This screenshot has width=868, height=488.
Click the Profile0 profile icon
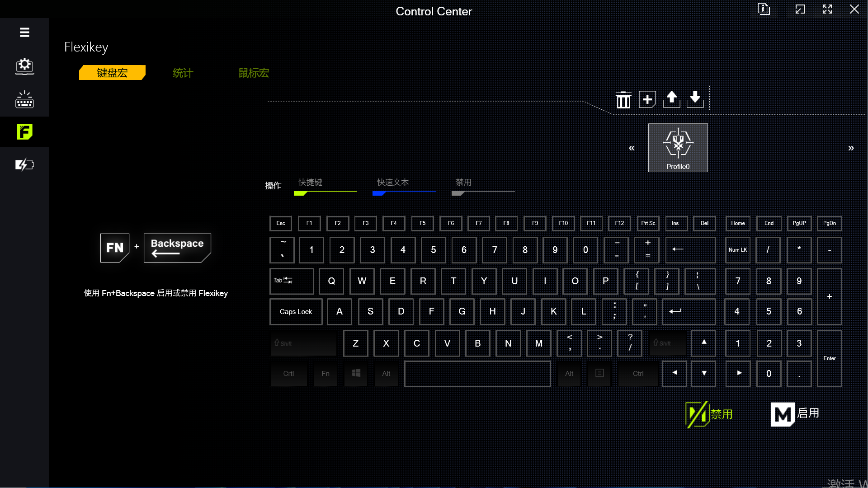(678, 147)
